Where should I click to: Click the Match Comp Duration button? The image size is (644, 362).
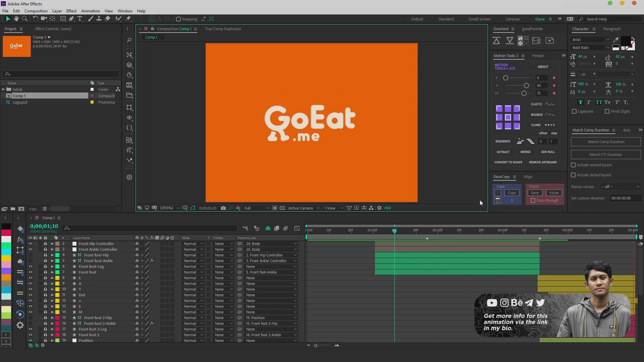tap(606, 142)
